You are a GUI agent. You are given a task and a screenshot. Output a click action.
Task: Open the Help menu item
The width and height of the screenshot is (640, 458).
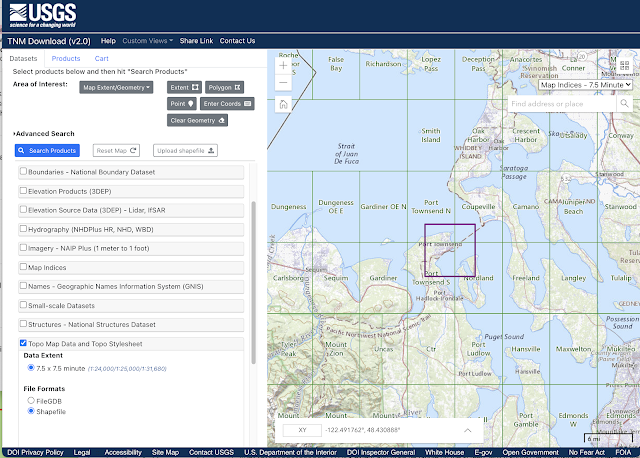click(108, 41)
